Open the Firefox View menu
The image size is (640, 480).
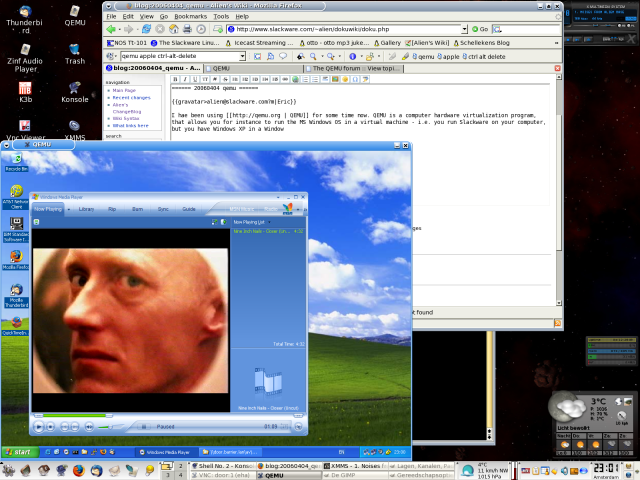click(x=147, y=16)
